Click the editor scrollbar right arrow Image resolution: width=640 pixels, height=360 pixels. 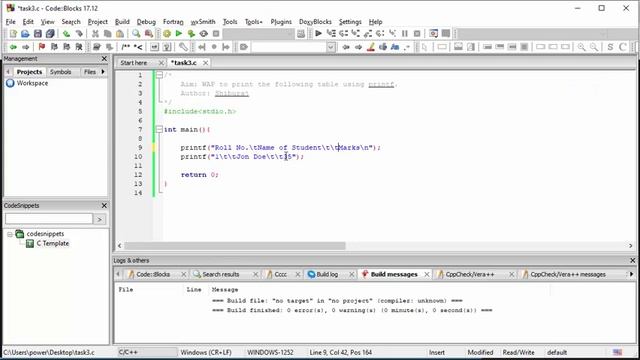pos(631,246)
